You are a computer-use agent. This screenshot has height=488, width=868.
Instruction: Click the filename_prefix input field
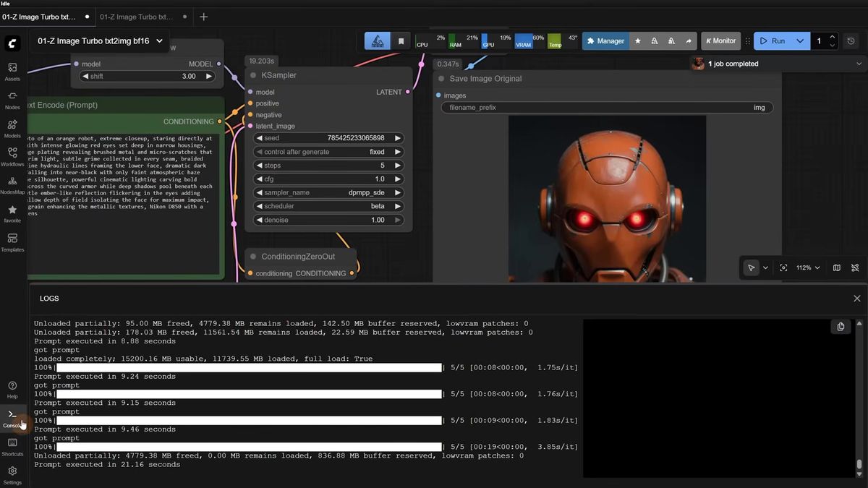pos(608,108)
